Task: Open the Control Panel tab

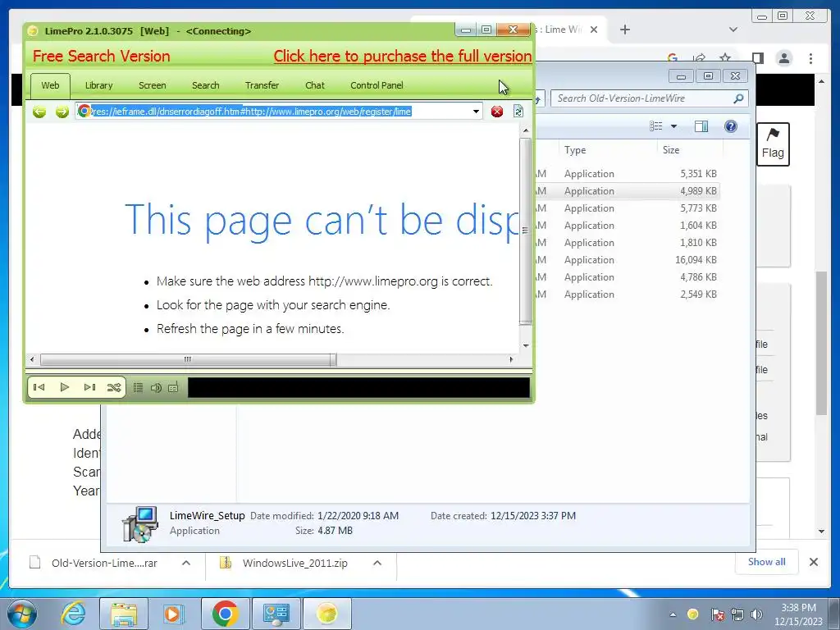Action: (377, 85)
